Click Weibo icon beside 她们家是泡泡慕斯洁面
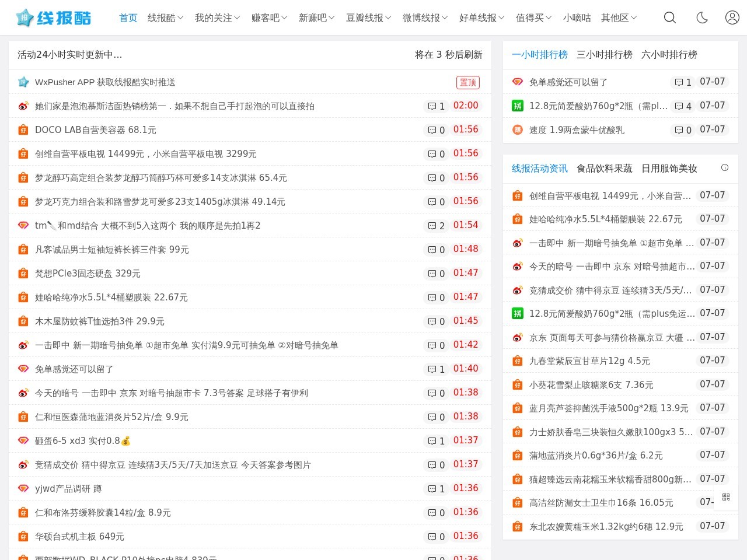Viewport: 747px width, 560px height. click(23, 106)
